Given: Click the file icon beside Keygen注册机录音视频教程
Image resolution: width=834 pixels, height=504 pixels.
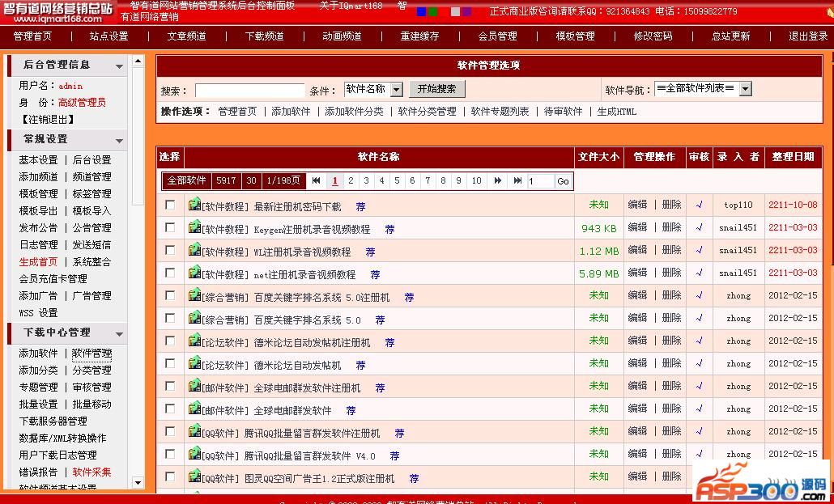Looking at the screenshot, I should point(194,227).
